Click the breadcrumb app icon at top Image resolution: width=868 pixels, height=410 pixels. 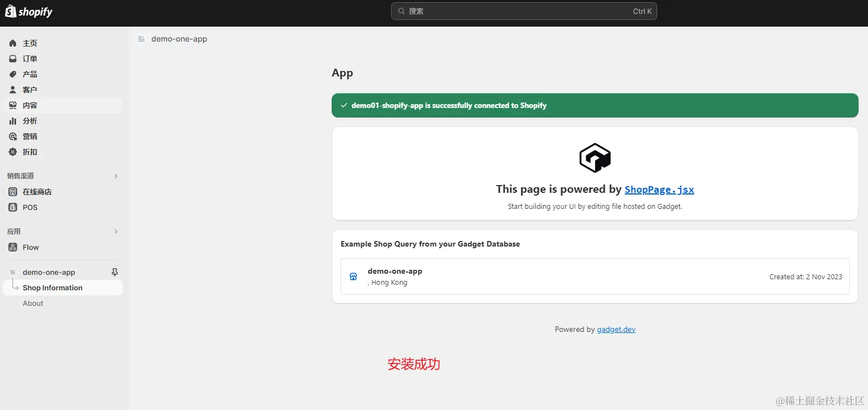pyautogui.click(x=141, y=39)
